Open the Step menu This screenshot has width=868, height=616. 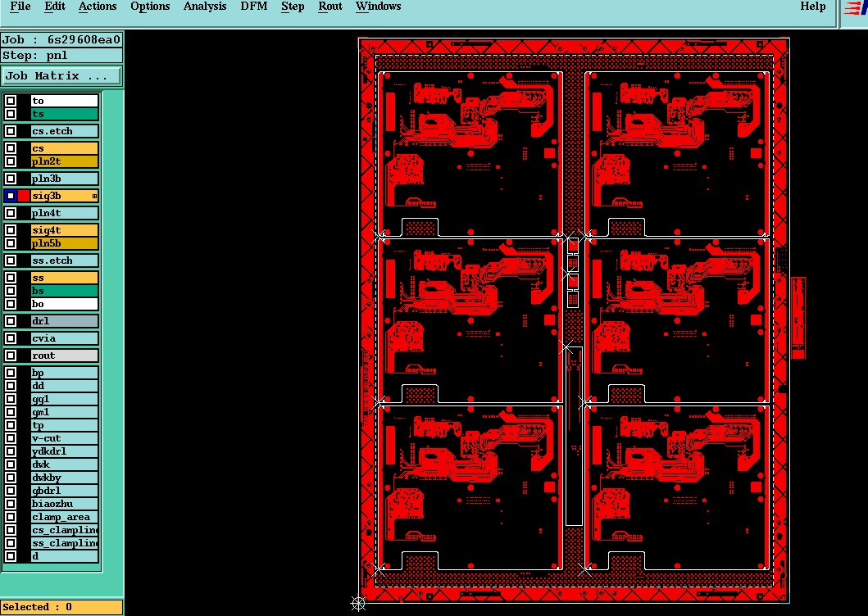[293, 7]
